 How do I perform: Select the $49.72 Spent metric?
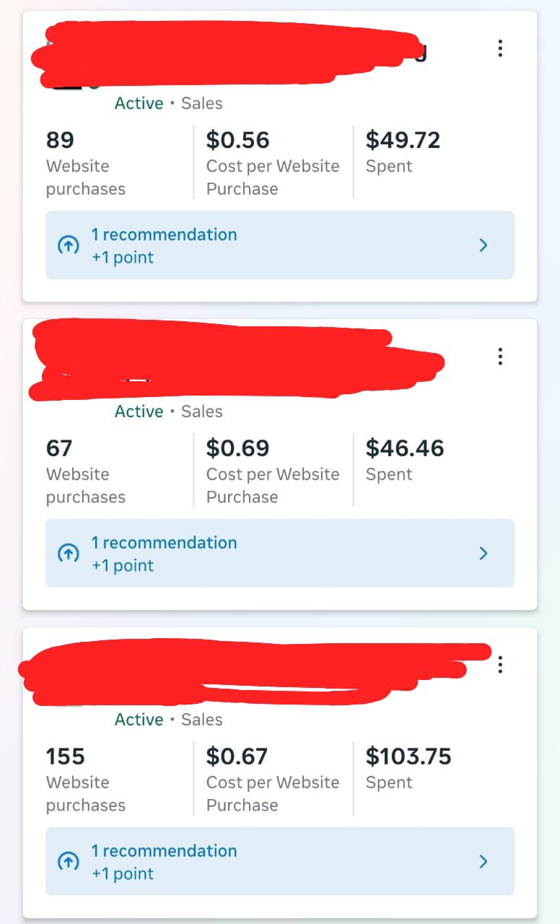(x=403, y=140)
